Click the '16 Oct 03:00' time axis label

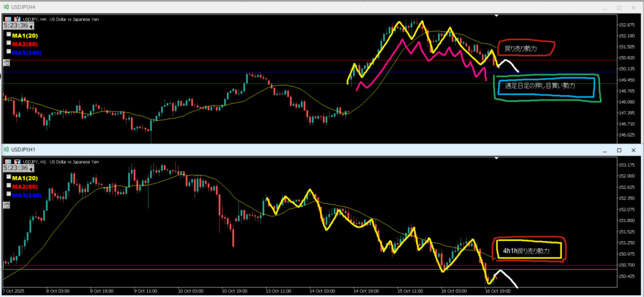455,291
